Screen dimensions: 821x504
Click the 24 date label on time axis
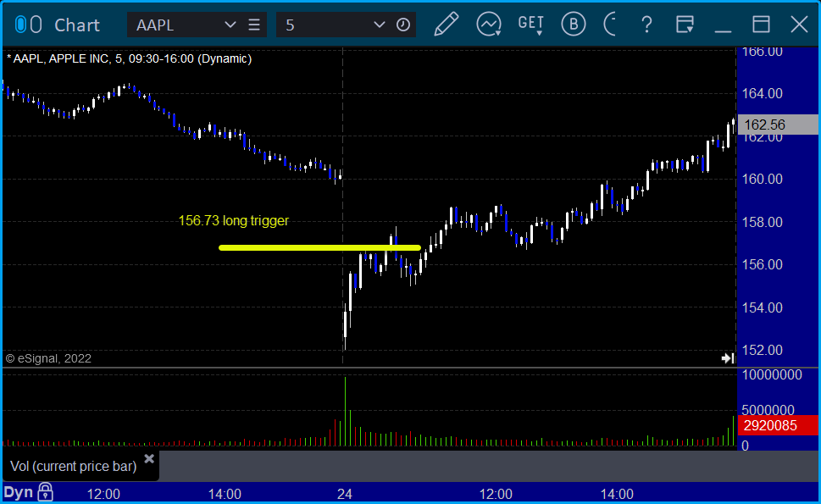pos(345,494)
